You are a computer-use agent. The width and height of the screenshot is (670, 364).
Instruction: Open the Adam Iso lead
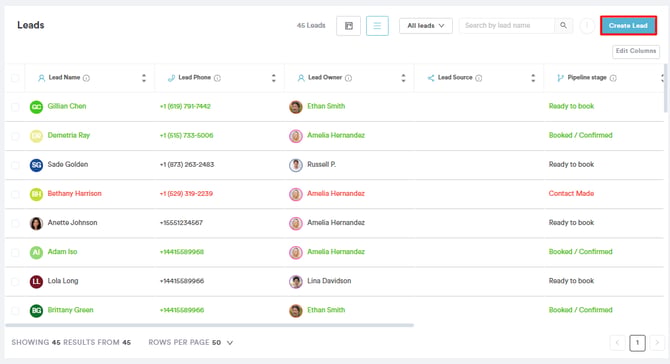pos(62,252)
